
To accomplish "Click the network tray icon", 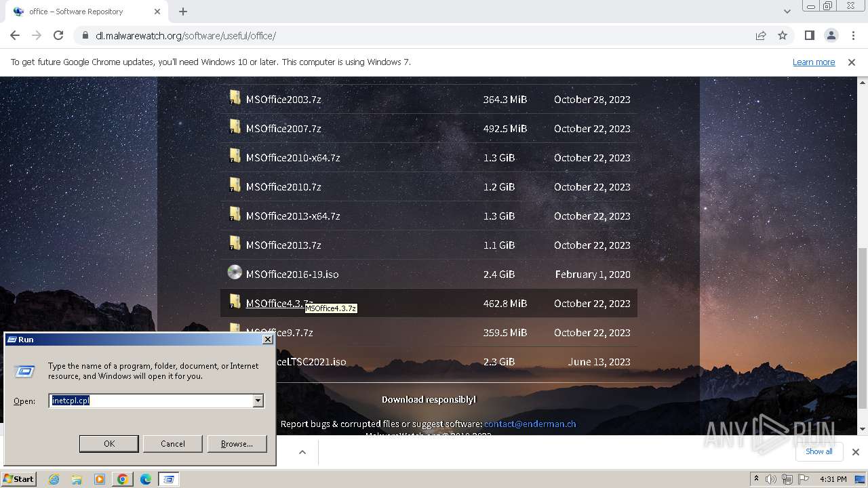I will pos(788,479).
